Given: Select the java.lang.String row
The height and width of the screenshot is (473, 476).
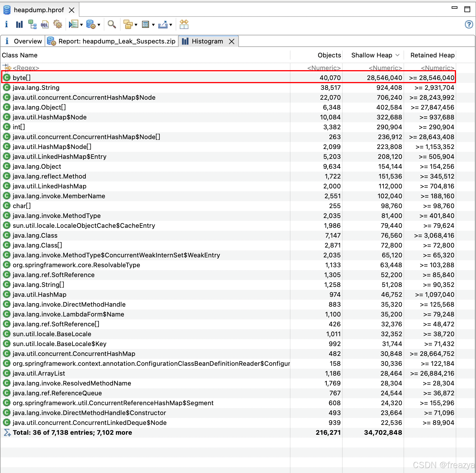Looking at the screenshot, I should (228, 88).
